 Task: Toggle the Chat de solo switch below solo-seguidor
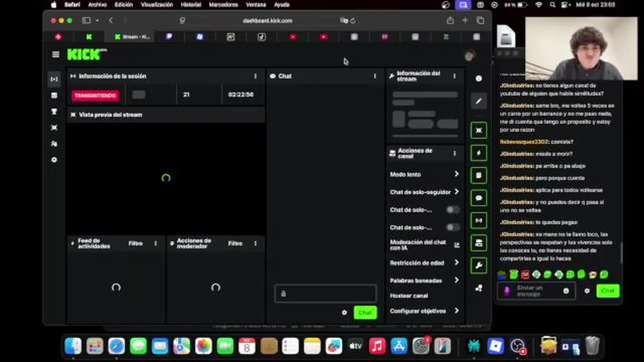coord(452,210)
